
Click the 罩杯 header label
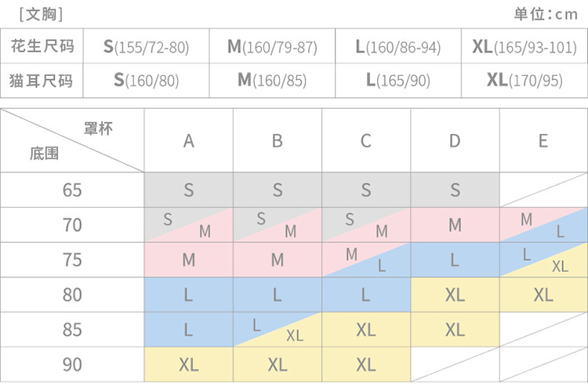(x=98, y=128)
